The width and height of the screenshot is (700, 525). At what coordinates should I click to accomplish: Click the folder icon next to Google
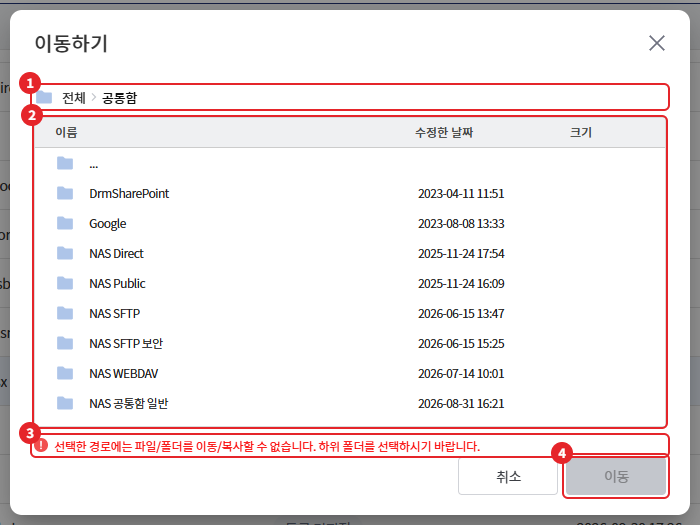tap(65, 223)
